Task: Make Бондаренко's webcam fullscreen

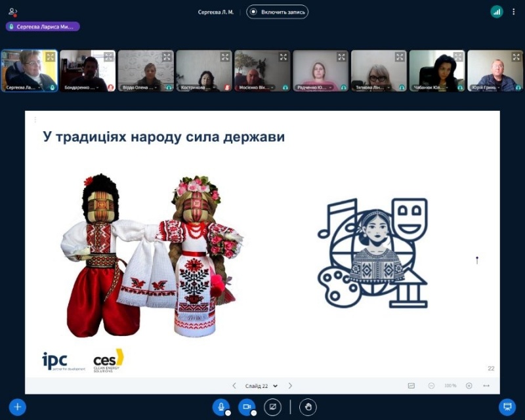Action: [108, 57]
